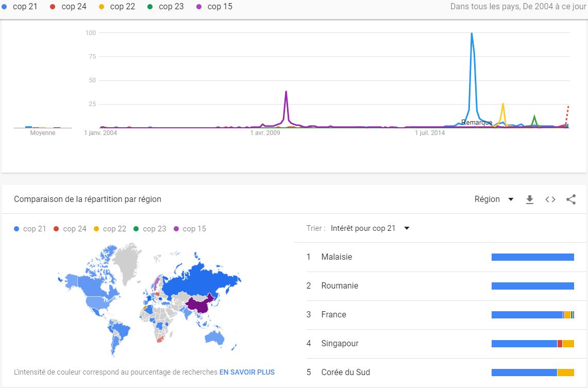Click the cop 21 peak on the graph
This screenshot has width=588, height=388.
coord(472,34)
